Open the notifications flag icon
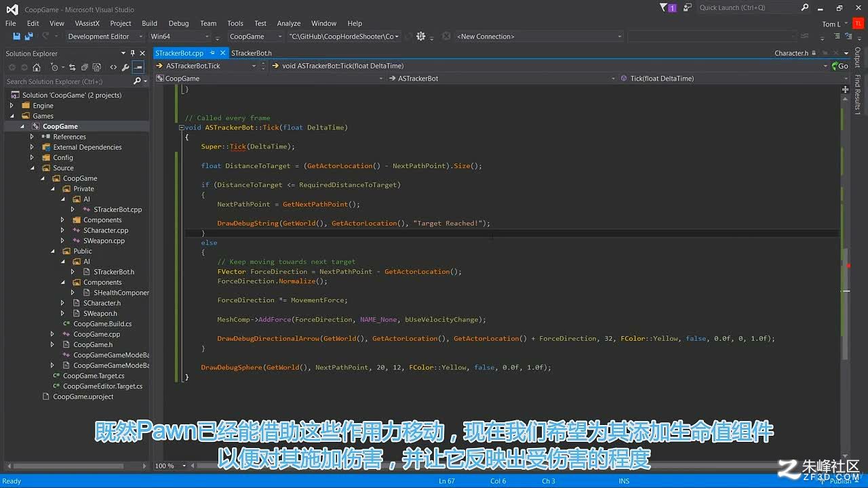Viewport: 868px width, 488px height. coord(668,7)
